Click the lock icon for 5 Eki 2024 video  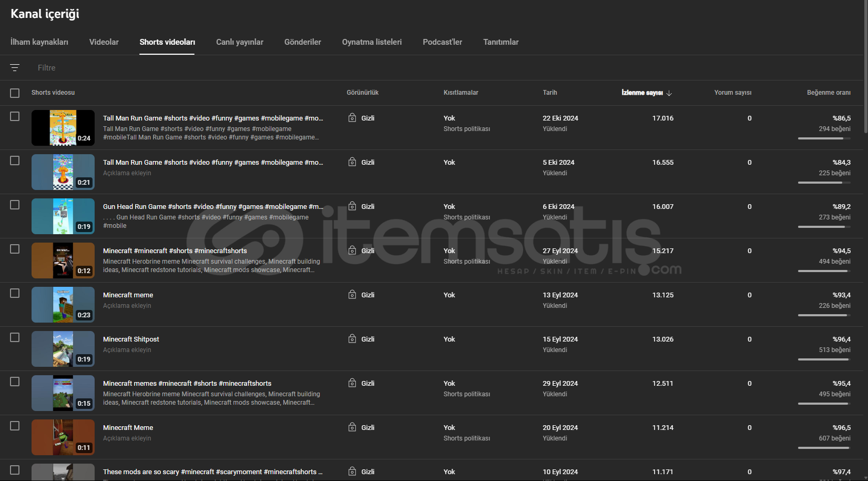coord(352,162)
